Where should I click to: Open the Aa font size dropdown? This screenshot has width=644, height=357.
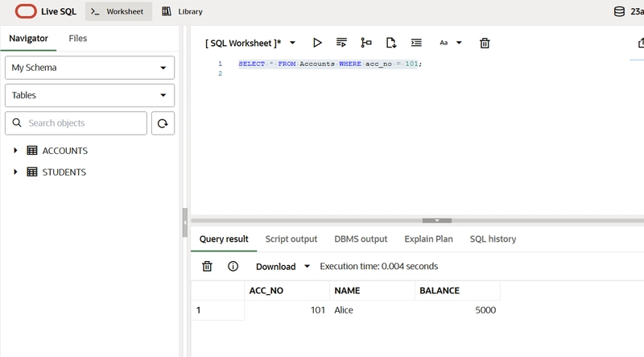[450, 43]
